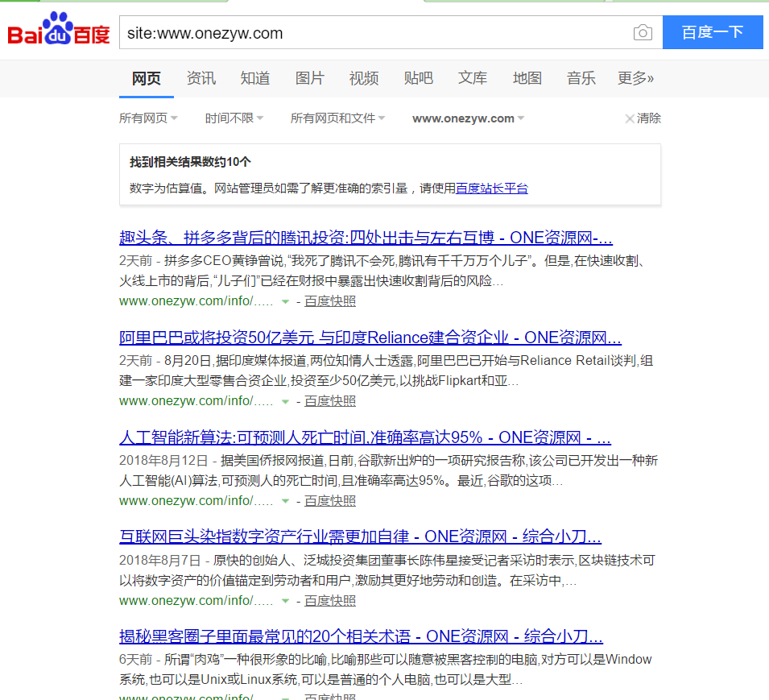This screenshot has width=769, height=700.
Task: Click snippet beginning 原快的创始人、泛城投资集团
Action: pos(387,570)
